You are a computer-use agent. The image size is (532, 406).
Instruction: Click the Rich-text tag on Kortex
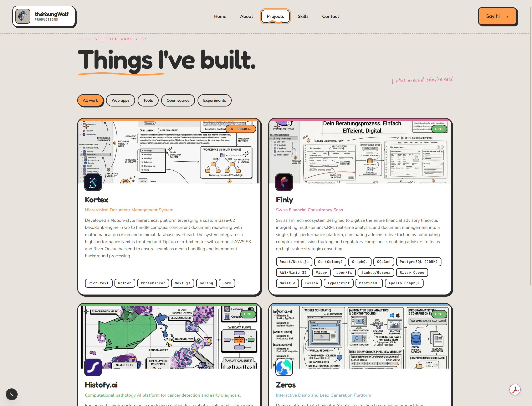pyautogui.click(x=99, y=283)
